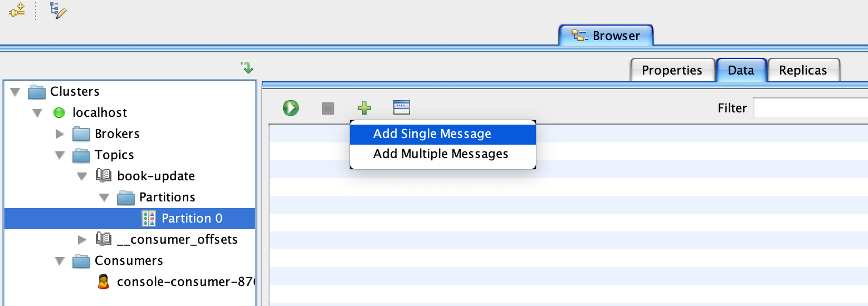Click the green refresh arrow above tree
The width and height of the screenshot is (868, 306).
coord(247,68)
